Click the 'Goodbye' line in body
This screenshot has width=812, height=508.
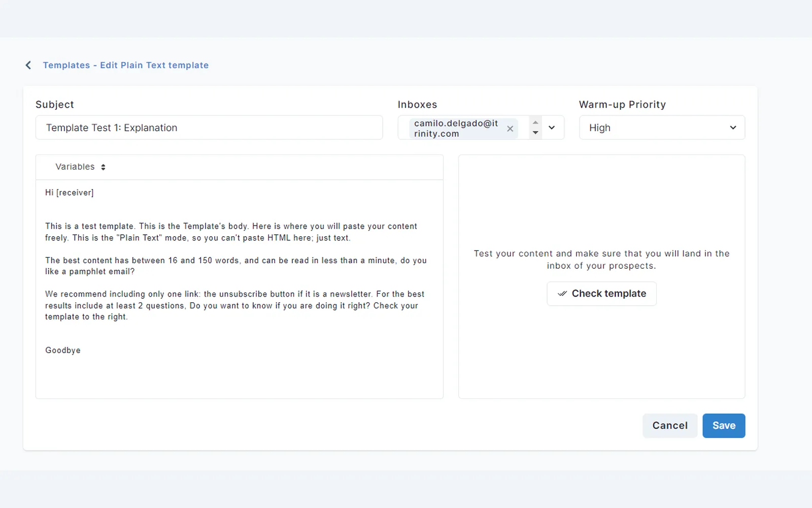tap(63, 350)
